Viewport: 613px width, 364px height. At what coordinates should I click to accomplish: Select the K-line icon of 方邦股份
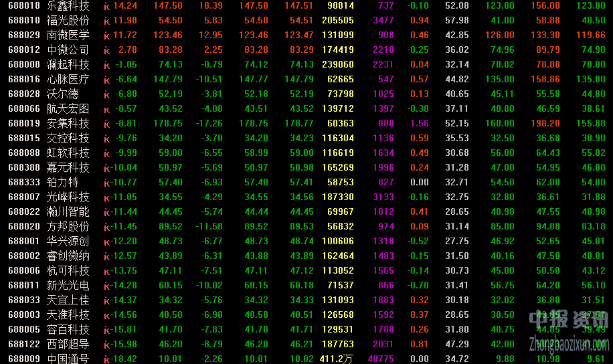106,227
